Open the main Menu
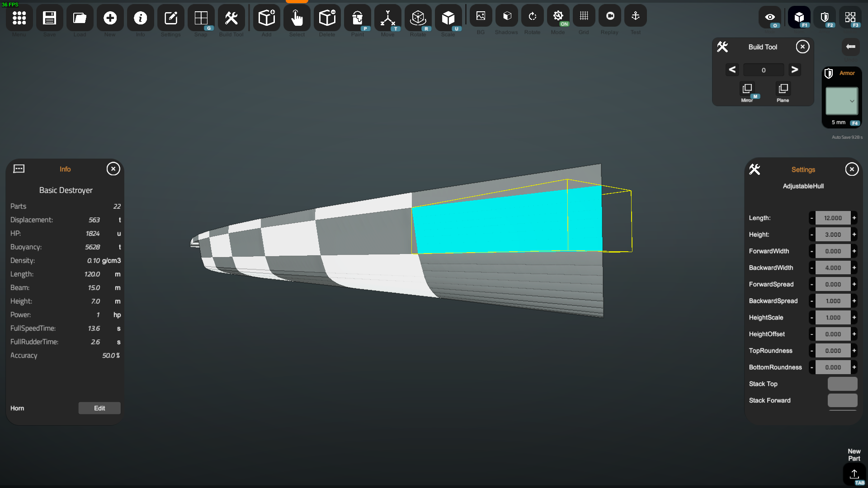 19,18
